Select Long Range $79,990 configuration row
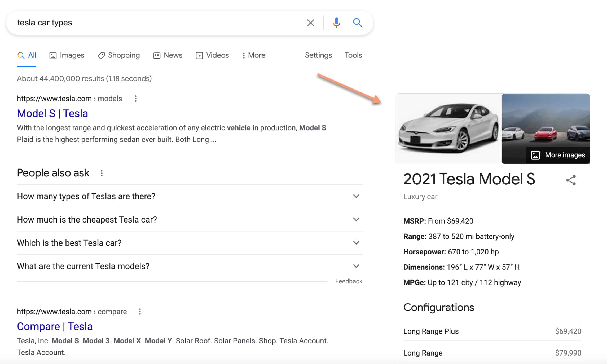The width and height of the screenshot is (607, 364). [492, 353]
